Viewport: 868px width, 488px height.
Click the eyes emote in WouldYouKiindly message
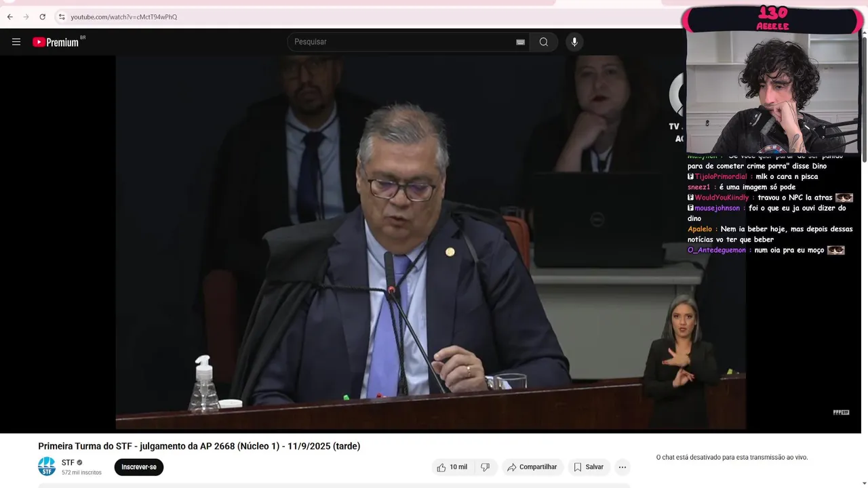point(844,197)
